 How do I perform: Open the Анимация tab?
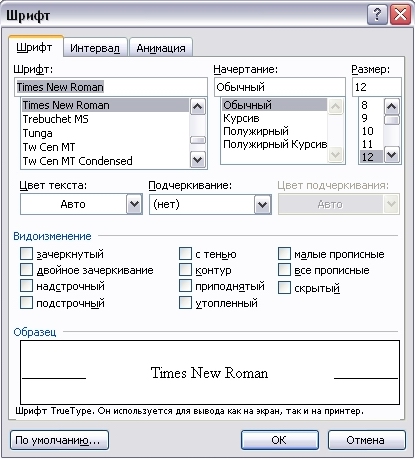pyautogui.click(x=161, y=48)
